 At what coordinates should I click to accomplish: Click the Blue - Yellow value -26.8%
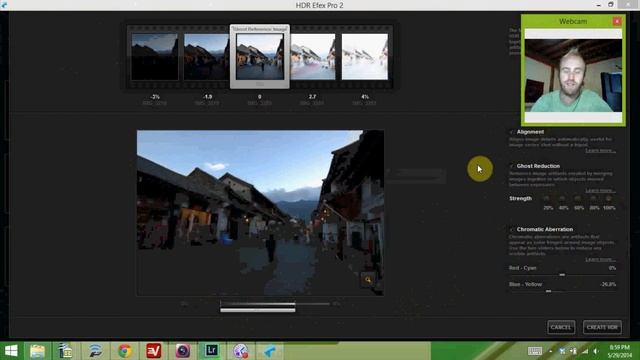[x=608, y=284]
